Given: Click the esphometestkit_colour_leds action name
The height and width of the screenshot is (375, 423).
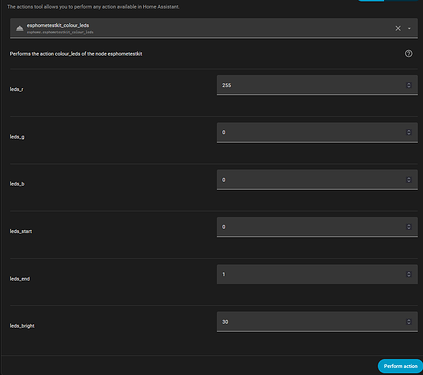Looking at the screenshot, I should click(x=58, y=25).
